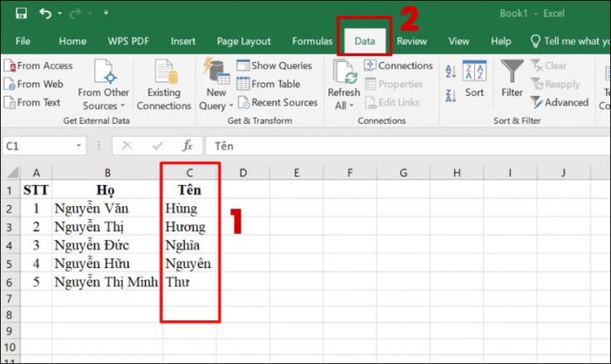Open Recent Sources

(x=278, y=102)
